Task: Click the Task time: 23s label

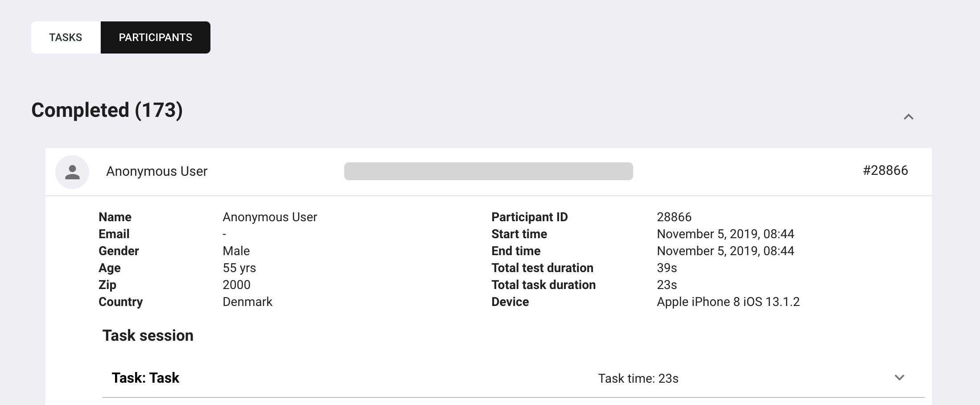Action: 638,379
